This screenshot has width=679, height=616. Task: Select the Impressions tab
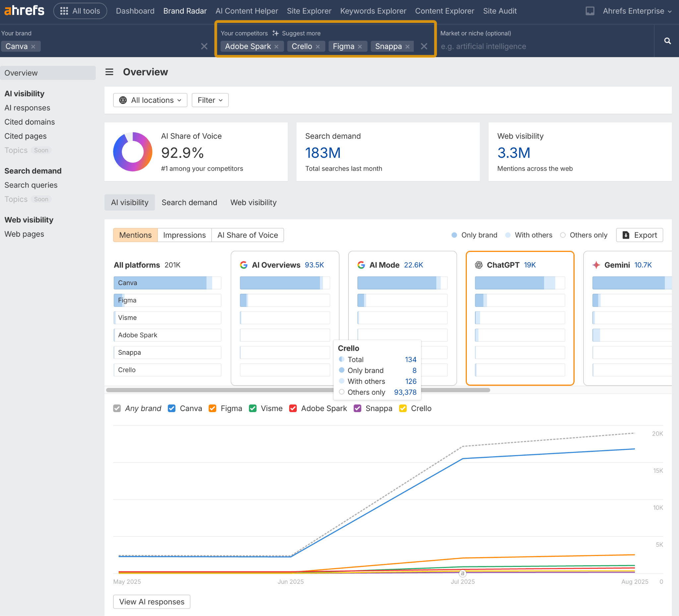[184, 235]
